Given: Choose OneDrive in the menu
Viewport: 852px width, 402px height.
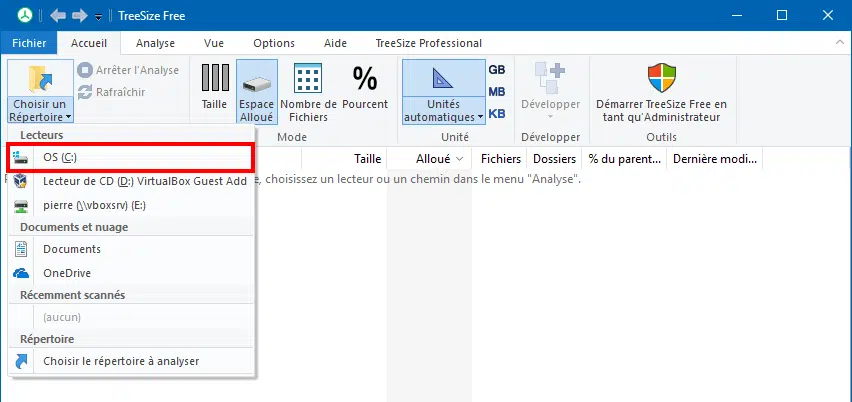Looking at the screenshot, I should point(131,273).
